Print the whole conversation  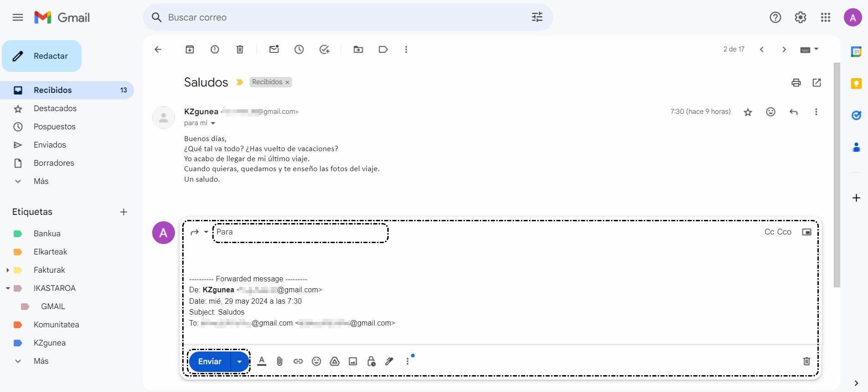click(x=796, y=82)
